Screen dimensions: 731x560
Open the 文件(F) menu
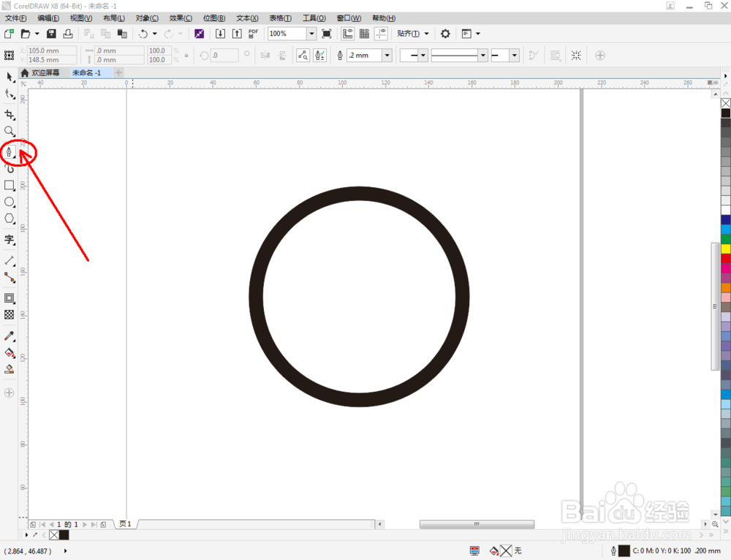pos(16,18)
